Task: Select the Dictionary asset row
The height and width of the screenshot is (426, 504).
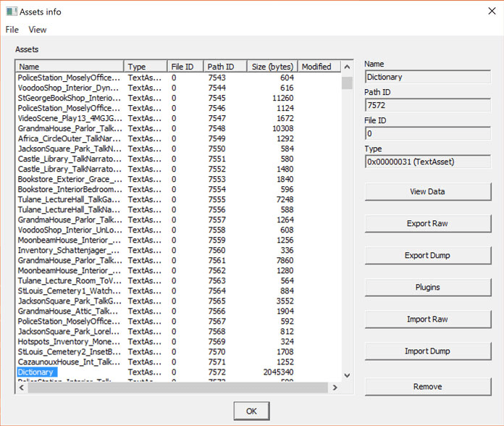Action: (x=36, y=372)
